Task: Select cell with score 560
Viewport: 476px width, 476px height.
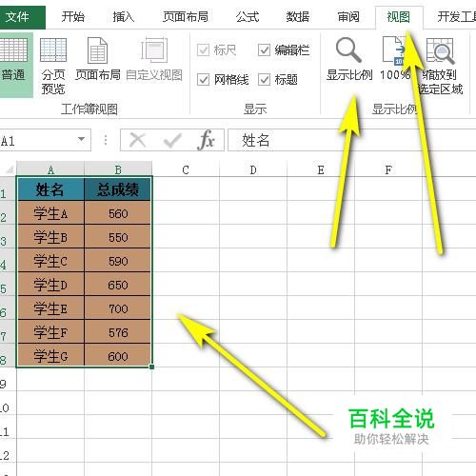Action: pos(118,213)
